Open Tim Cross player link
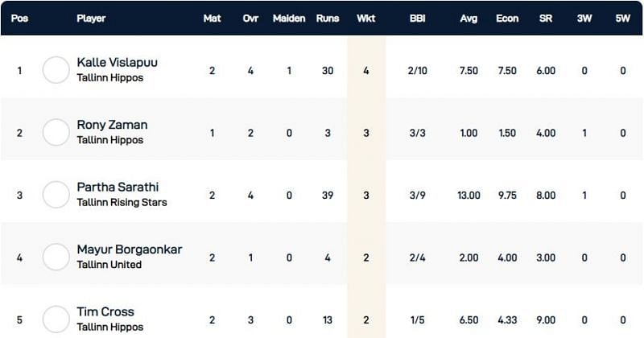The width and height of the screenshot is (644, 338). 105,311
